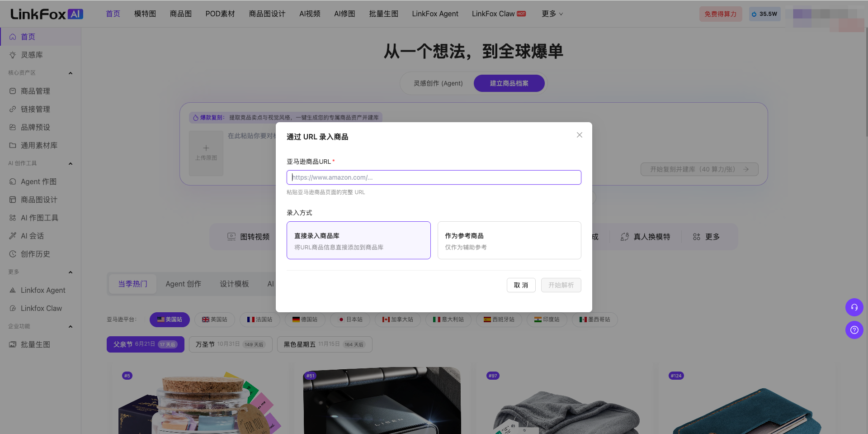Click the clock icon for 创作历史
Image resolution: width=868 pixels, height=434 pixels.
[13, 254]
